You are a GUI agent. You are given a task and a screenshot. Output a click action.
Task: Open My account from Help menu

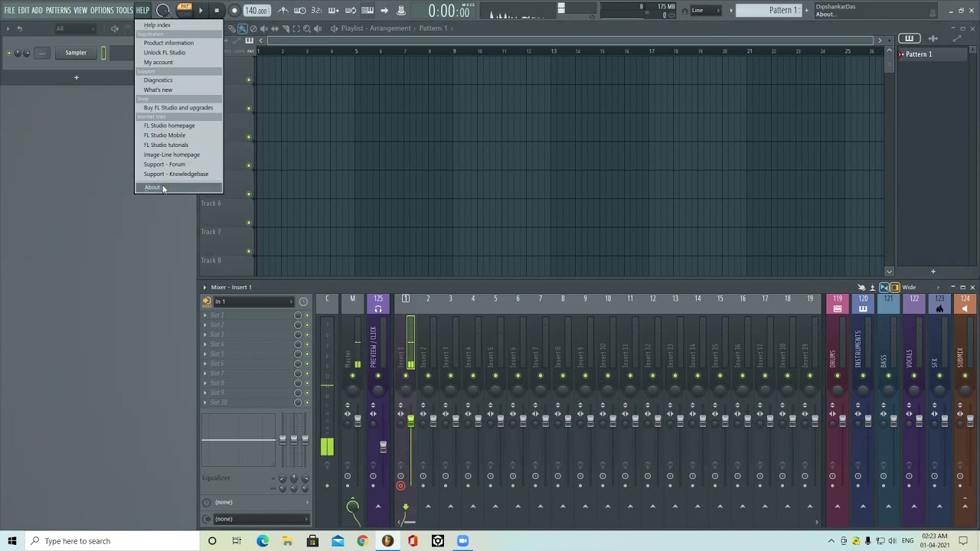pos(178,62)
